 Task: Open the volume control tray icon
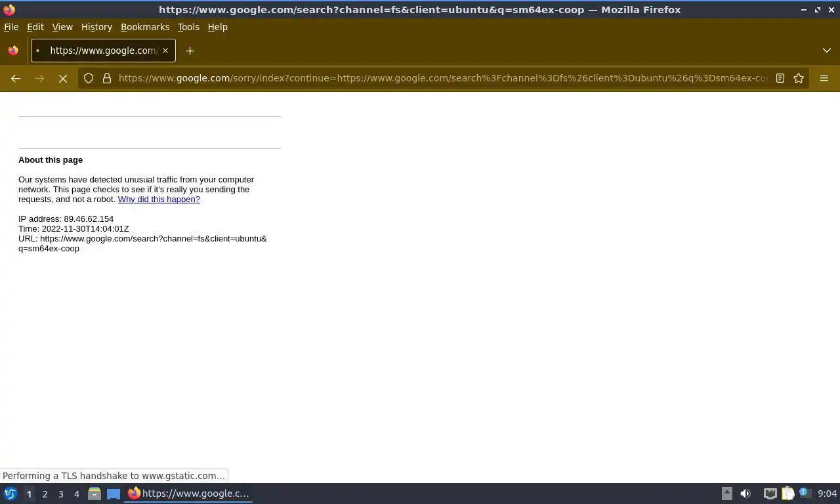tap(745, 493)
